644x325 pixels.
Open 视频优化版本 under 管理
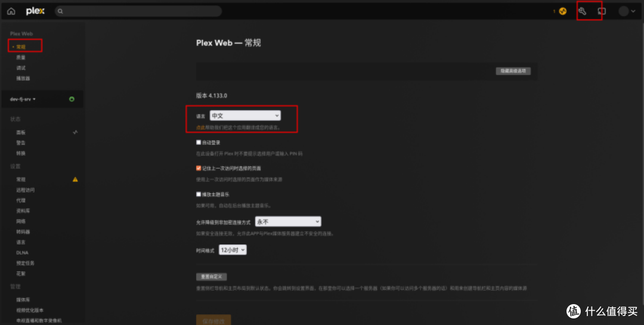click(x=30, y=310)
